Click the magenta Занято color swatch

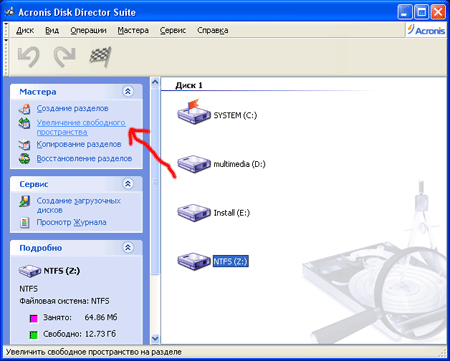(33, 318)
